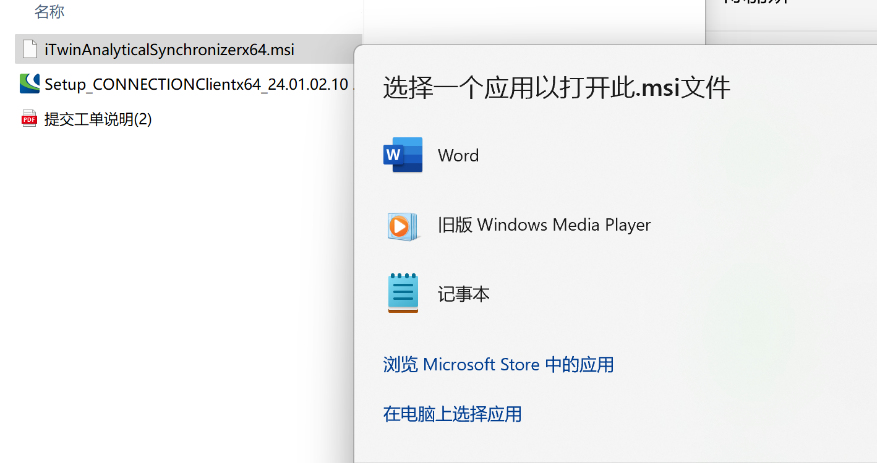Screen dimensions: 877x463
Task: Select the Setup_CONNECTIONClientx64_24.01.02.10 file name
Action: [196, 84]
